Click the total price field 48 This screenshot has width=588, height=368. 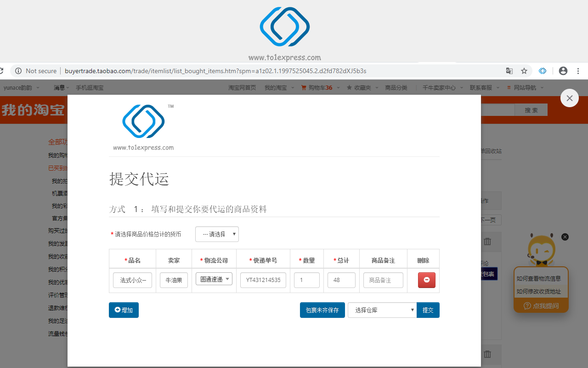tap(341, 280)
